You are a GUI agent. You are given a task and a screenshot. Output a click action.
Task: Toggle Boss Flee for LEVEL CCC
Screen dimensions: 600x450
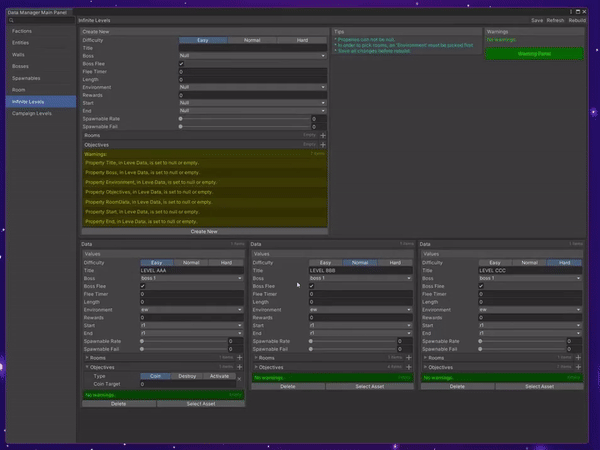point(481,286)
